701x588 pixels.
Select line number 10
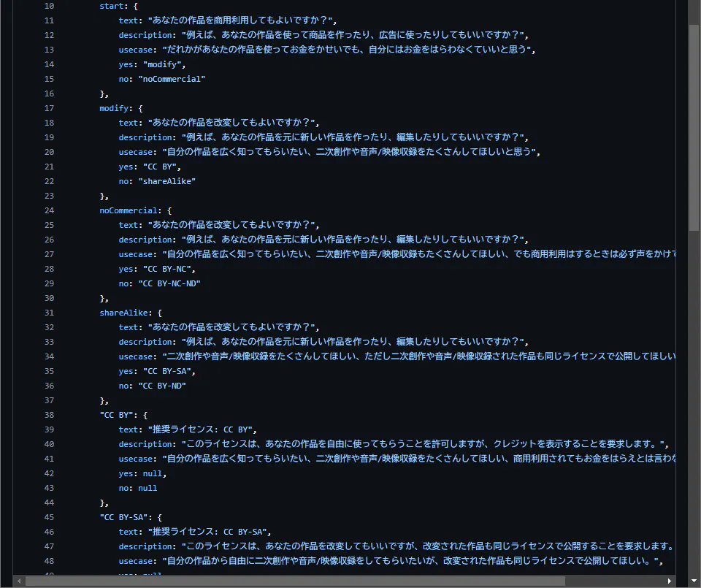[x=49, y=6]
